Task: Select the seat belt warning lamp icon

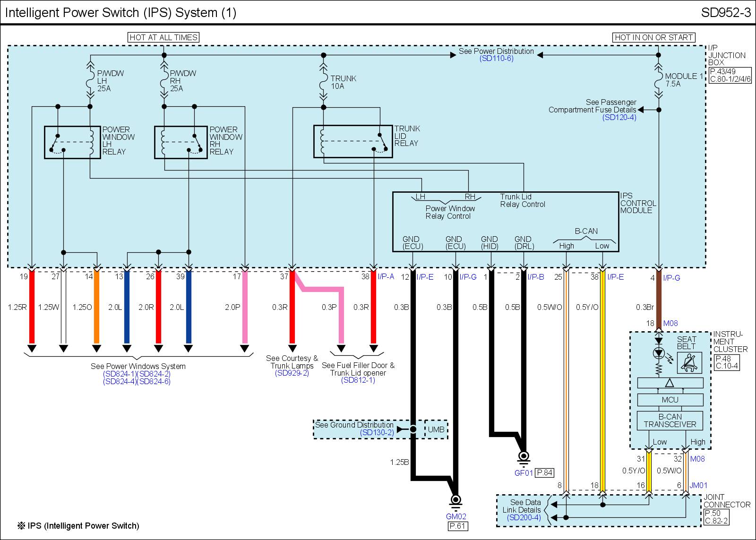Action: pyautogui.click(x=689, y=363)
